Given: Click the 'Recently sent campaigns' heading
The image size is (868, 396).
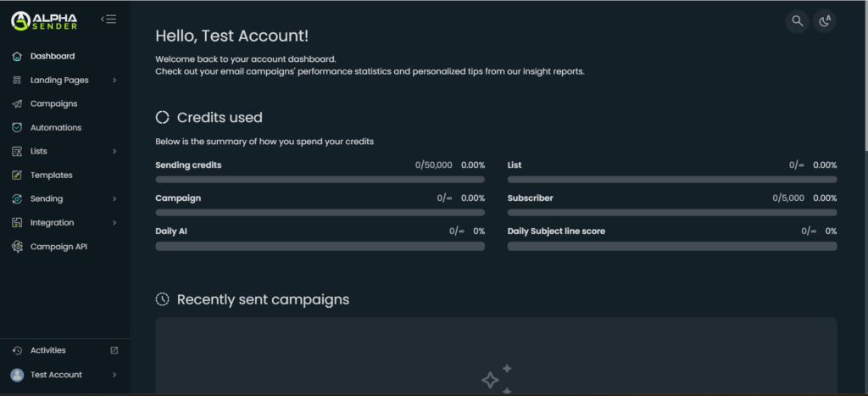Looking at the screenshot, I should 263,299.
